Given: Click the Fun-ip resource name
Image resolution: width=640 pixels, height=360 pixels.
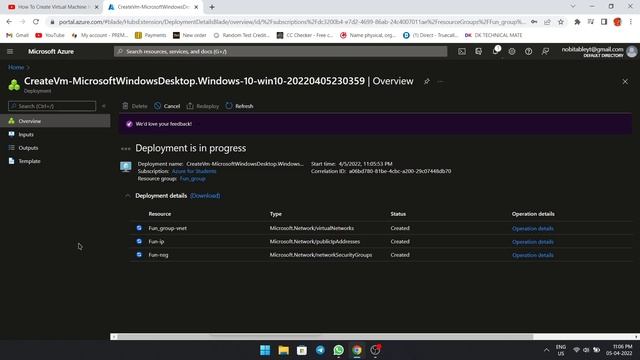Looking at the screenshot, I should point(156,242).
